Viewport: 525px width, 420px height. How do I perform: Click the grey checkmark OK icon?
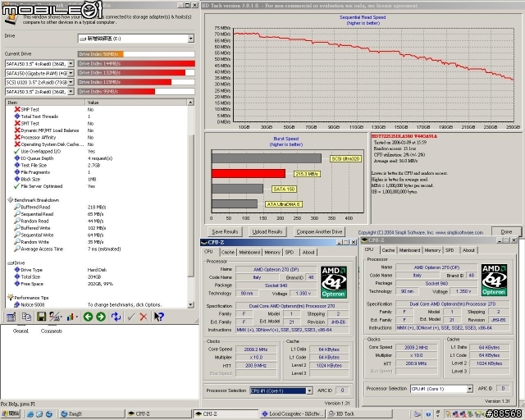click(x=131, y=317)
